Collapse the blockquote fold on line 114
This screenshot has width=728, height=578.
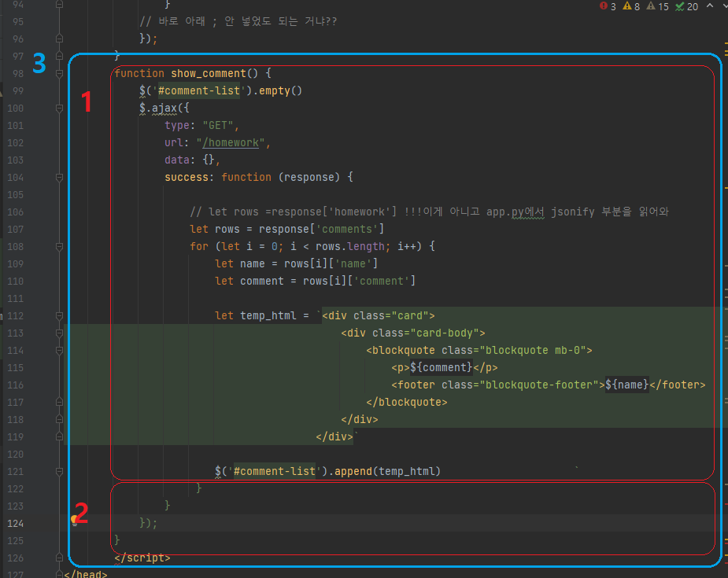(x=60, y=351)
